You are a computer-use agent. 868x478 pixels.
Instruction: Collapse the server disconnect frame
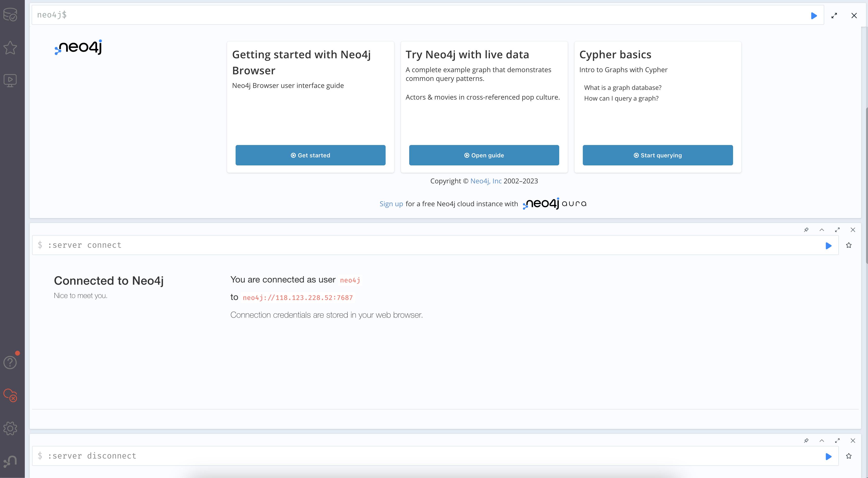pyautogui.click(x=822, y=440)
